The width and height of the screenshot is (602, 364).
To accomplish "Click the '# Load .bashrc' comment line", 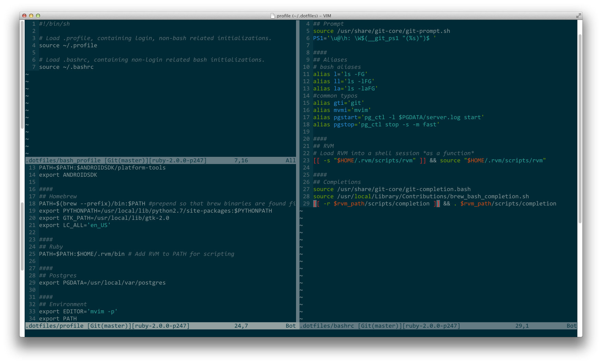I will 152,60.
